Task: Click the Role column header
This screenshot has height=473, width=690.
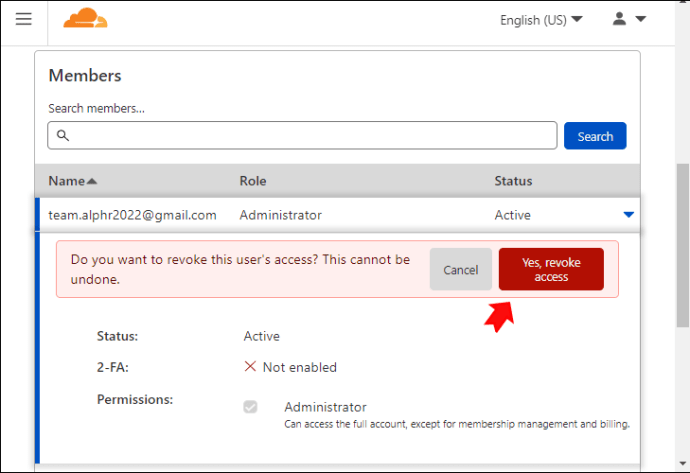Action: (x=253, y=181)
